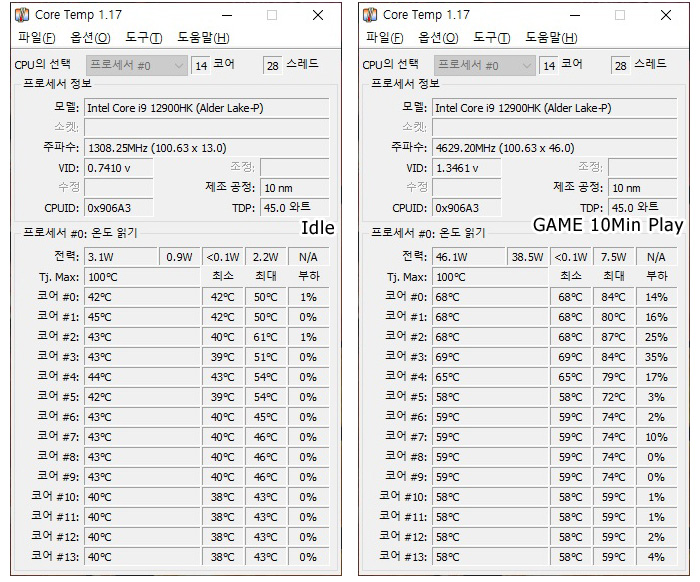Click 코어 #3 load 35% in right window
The image size is (700, 582).
click(656, 357)
